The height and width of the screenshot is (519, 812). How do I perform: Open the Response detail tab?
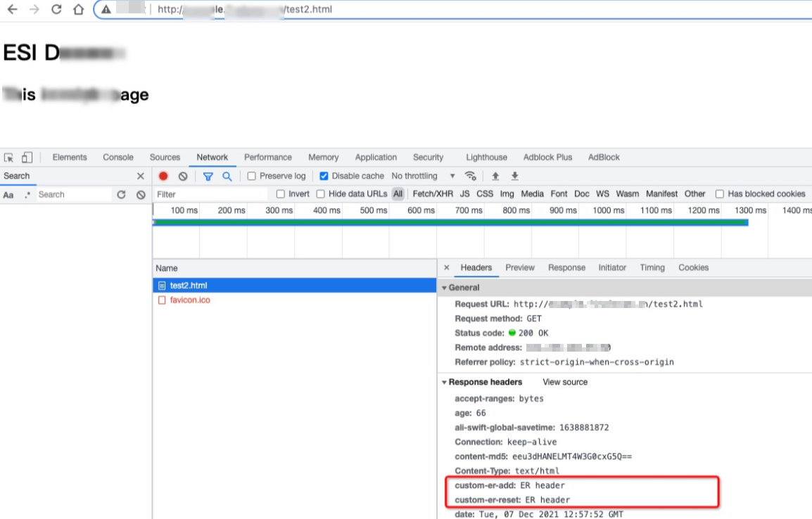[x=566, y=267]
